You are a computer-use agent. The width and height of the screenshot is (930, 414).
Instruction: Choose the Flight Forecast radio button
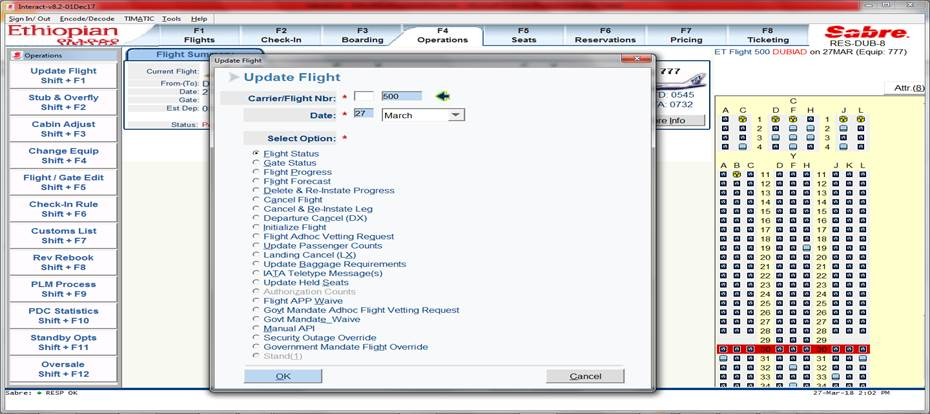(x=256, y=181)
